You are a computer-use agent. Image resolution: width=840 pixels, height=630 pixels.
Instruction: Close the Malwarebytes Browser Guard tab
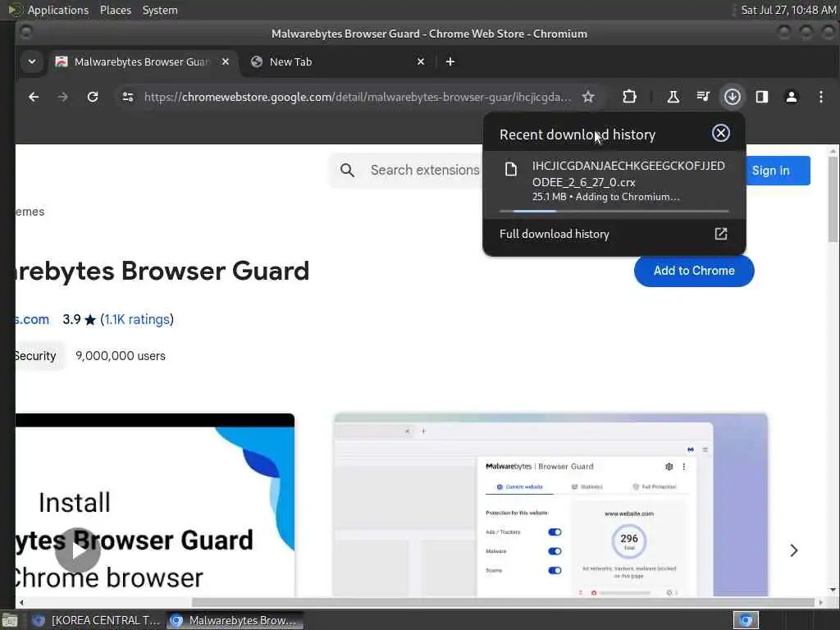coord(226,62)
